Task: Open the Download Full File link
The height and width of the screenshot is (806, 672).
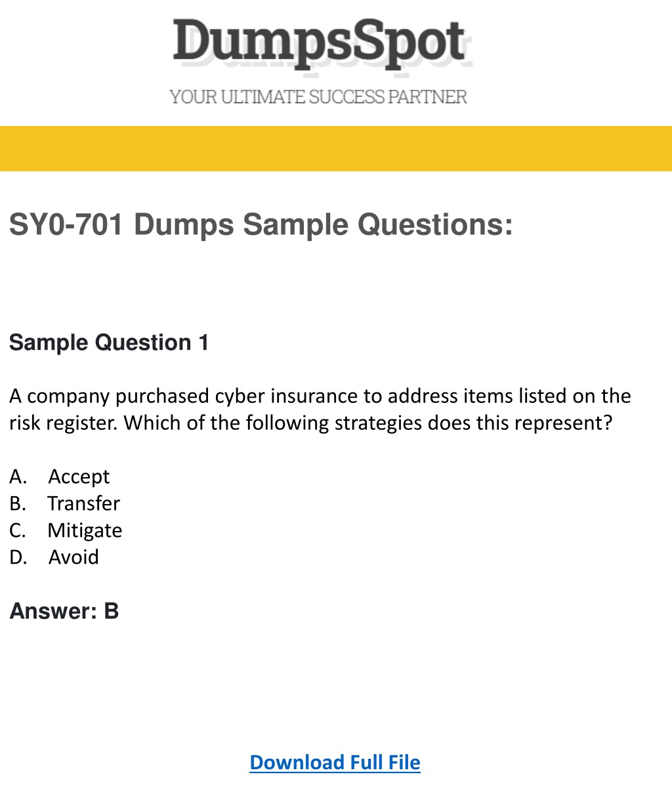Action: (335, 762)
